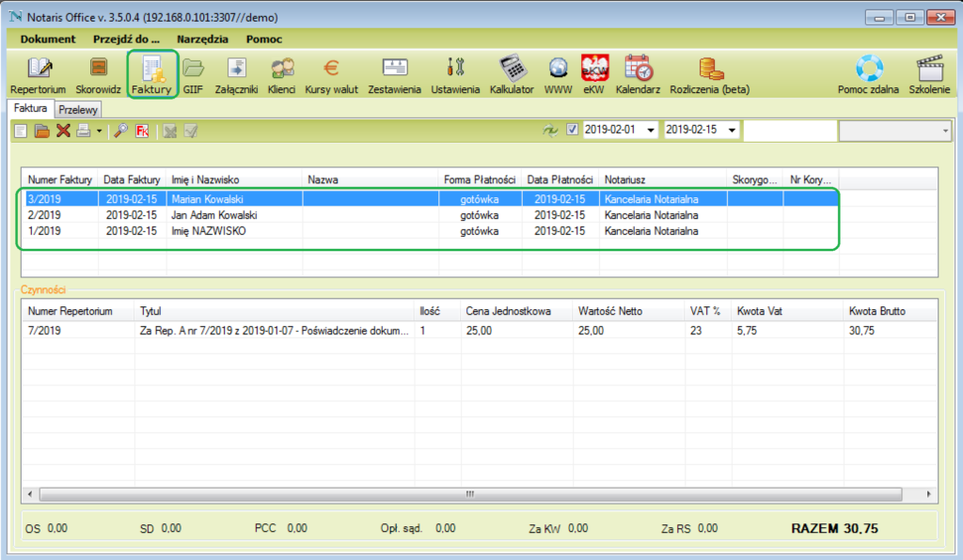Click the name Jan Adam Kowalski

point(213,215)
